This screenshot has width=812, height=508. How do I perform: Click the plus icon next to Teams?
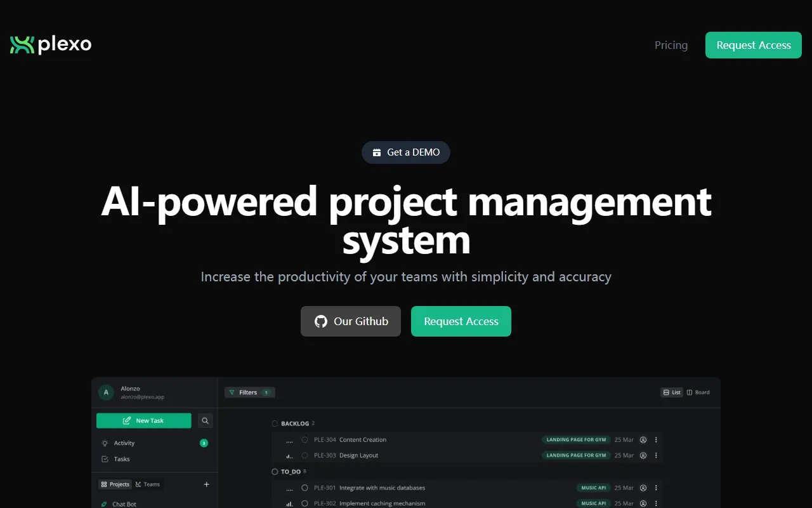206,485
